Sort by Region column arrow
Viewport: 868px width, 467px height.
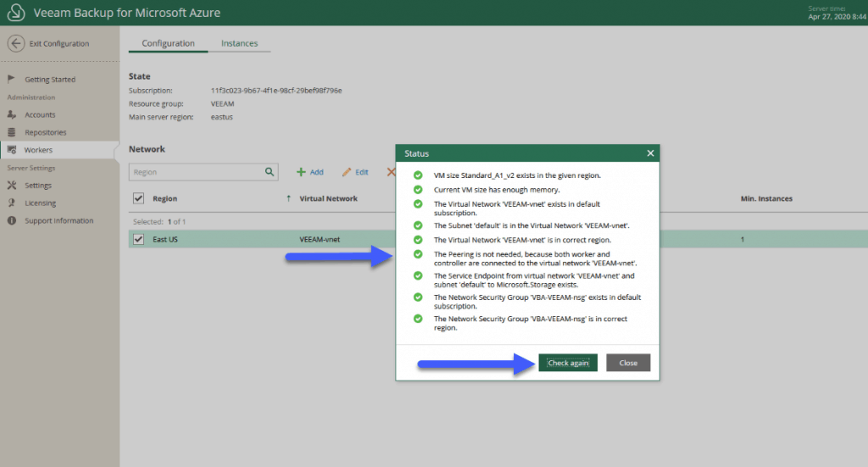coord(288,198)
